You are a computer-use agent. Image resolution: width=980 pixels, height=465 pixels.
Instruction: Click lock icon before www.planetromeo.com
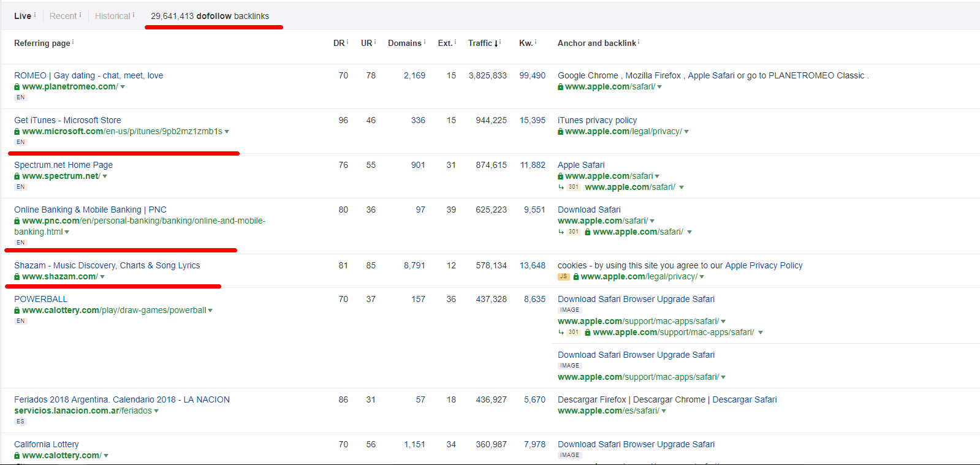pos(17,87)
